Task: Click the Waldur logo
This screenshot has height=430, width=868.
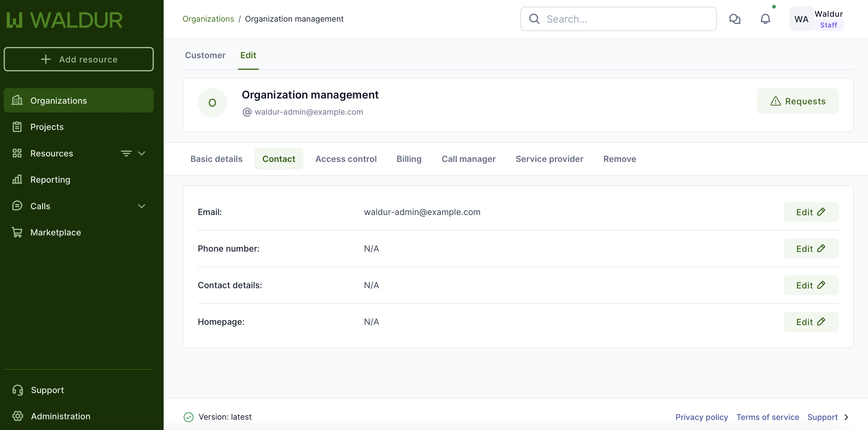Action: click(x=65, y=20)
